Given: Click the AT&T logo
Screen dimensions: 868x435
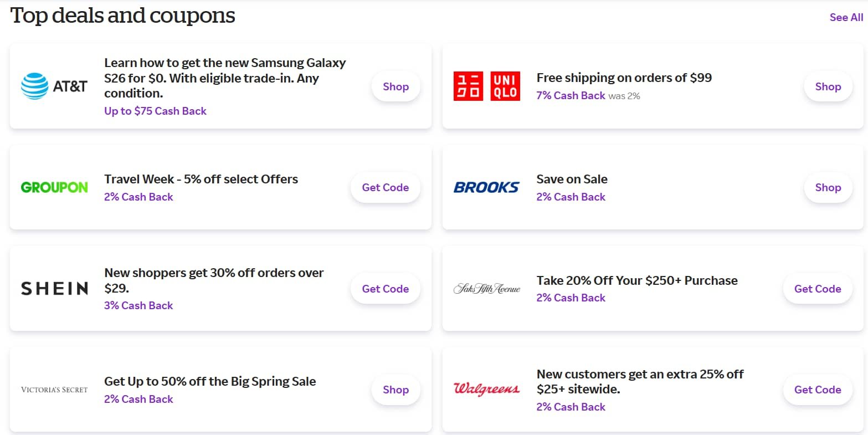Looking at the screenshot, I should click(x=54, y=86).
